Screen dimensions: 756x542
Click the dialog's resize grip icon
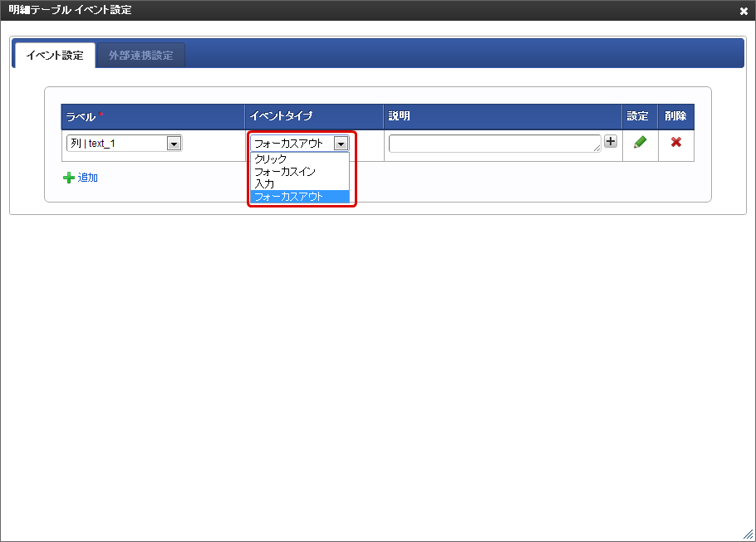coord(749,534)
